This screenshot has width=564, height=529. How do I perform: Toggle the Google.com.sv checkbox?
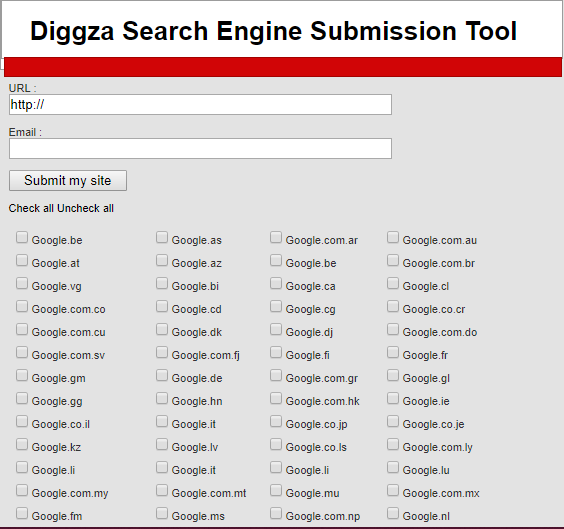pos(22,352)
